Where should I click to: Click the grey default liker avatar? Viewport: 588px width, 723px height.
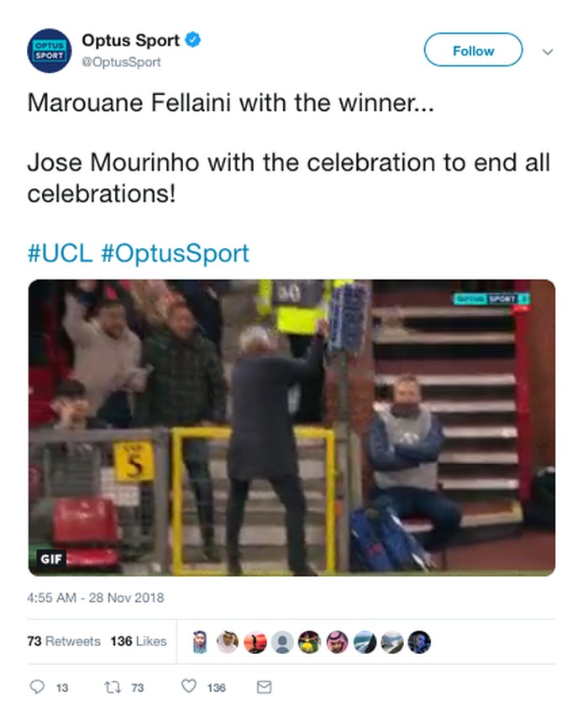pos(283,642)
